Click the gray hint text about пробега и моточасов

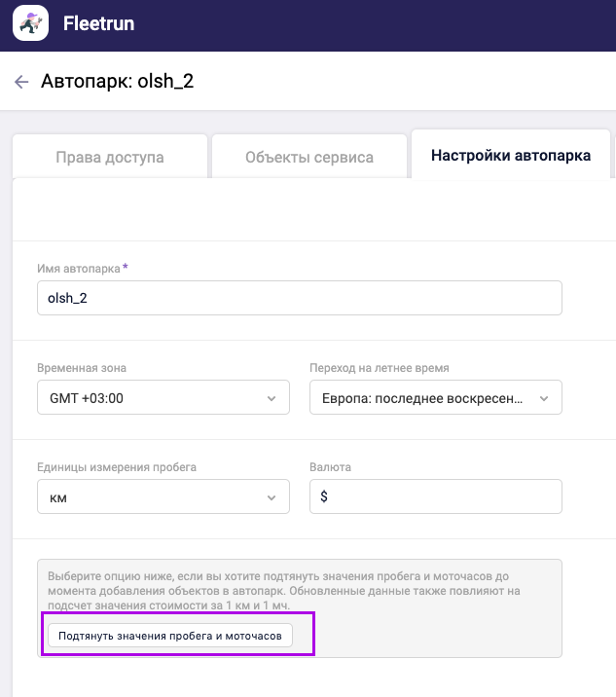click(x=297, y=591)
